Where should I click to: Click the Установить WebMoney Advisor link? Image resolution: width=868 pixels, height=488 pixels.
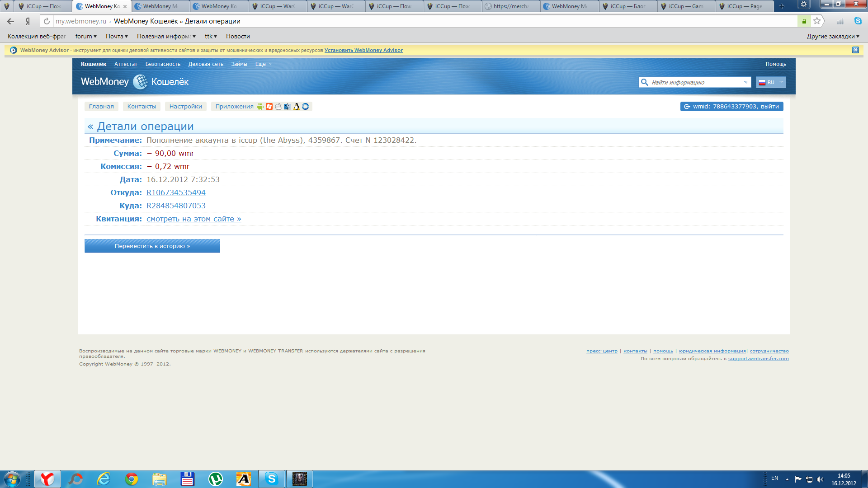pyautogui.click(x=363, y=50)
